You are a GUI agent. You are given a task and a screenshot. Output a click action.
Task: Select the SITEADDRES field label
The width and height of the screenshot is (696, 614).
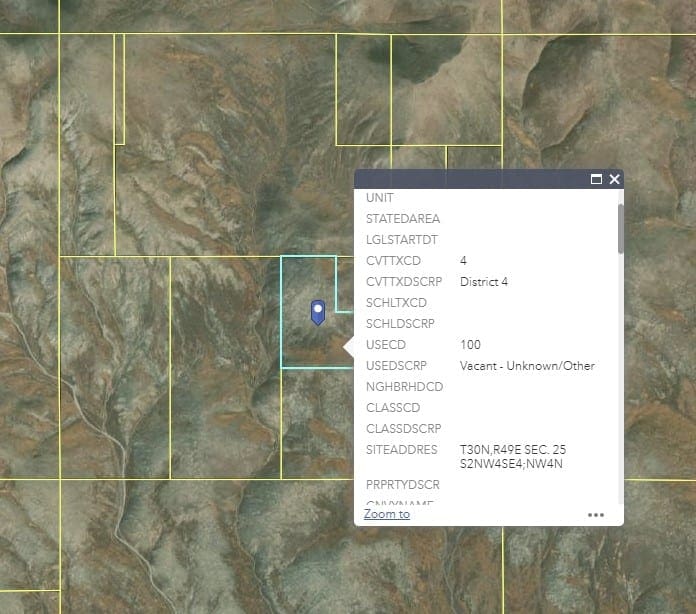click(401, 450)
